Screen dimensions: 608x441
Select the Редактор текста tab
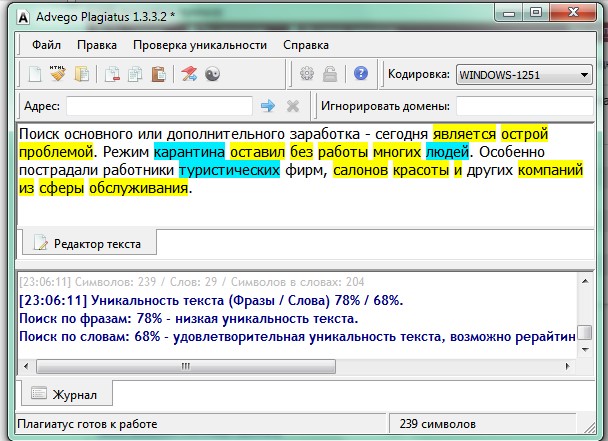pyautogui.click(x=89, y=243)
